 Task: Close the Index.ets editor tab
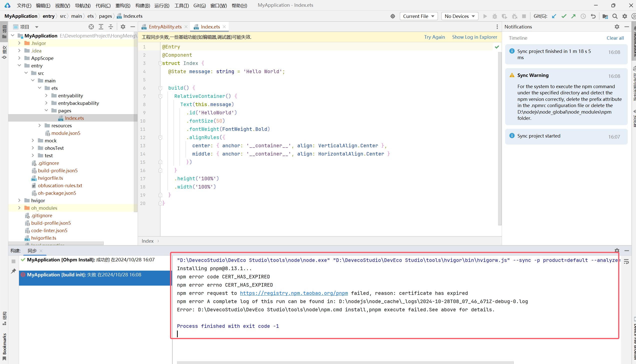click(x=224, y=27)
